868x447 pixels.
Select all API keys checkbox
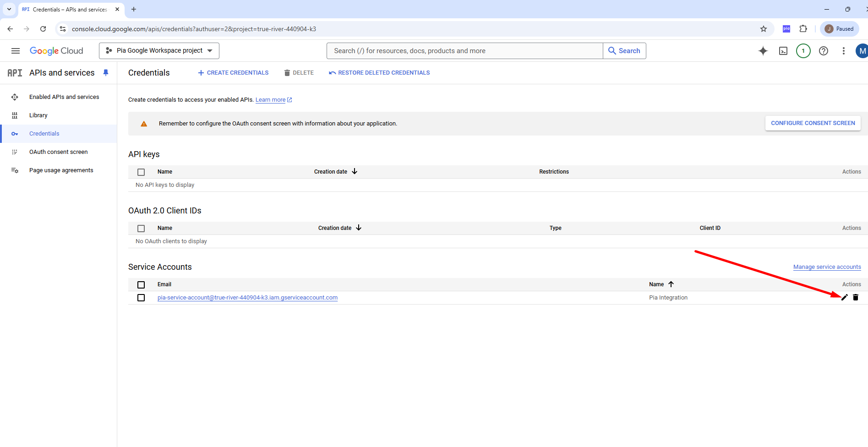click(141, 172)
